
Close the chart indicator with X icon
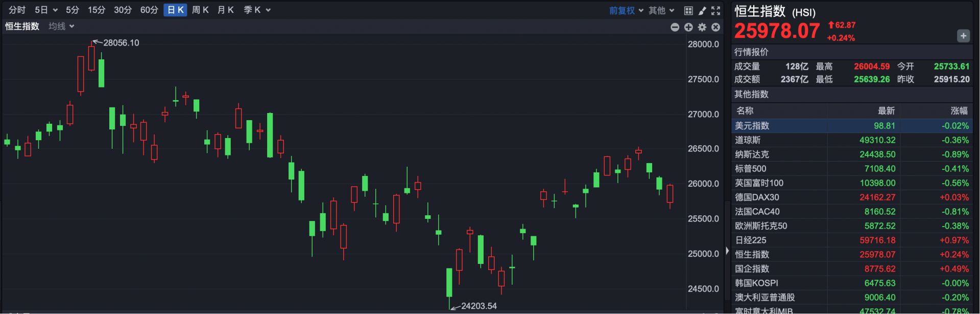(x=715, y=27)
